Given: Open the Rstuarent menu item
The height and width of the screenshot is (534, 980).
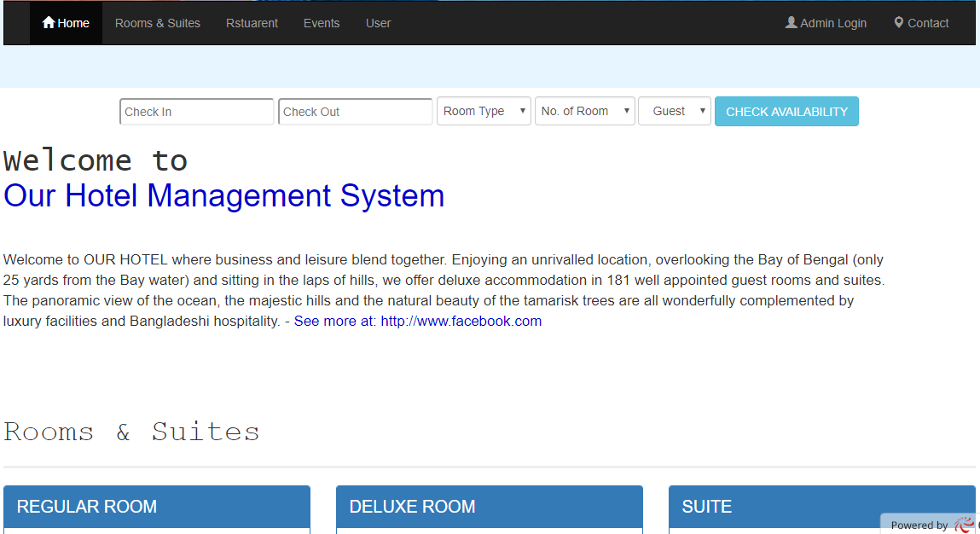Looking at the screenshot, I should (252, 23).
